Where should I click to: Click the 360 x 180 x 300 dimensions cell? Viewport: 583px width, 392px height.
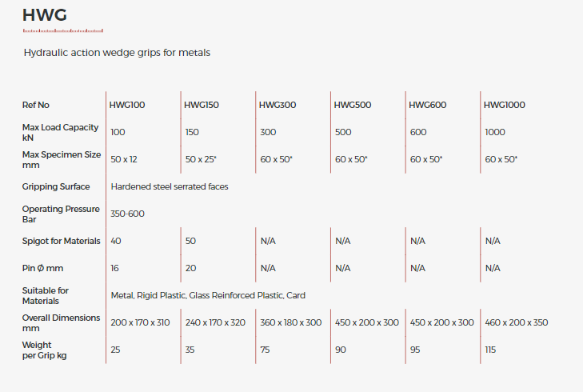[x=291, y=322]
